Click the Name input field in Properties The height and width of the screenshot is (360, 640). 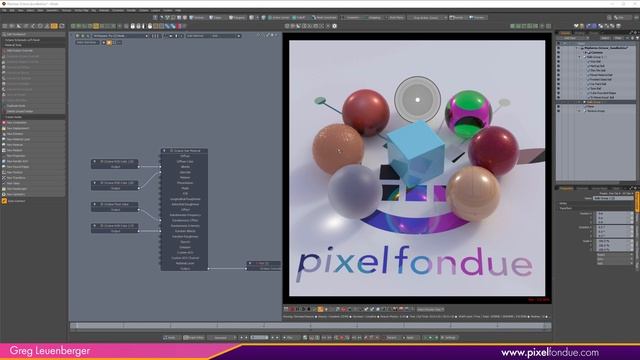tap(612, 198)
